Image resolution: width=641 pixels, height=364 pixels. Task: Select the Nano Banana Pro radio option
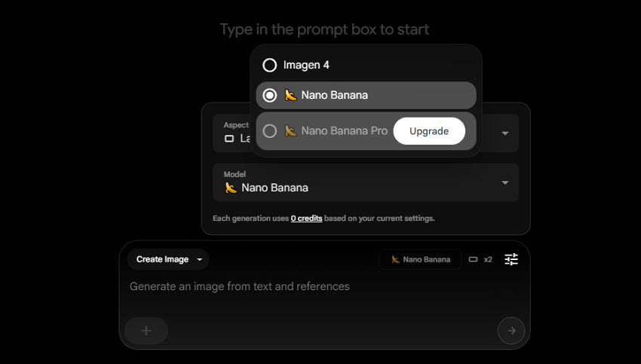point(270,131)
